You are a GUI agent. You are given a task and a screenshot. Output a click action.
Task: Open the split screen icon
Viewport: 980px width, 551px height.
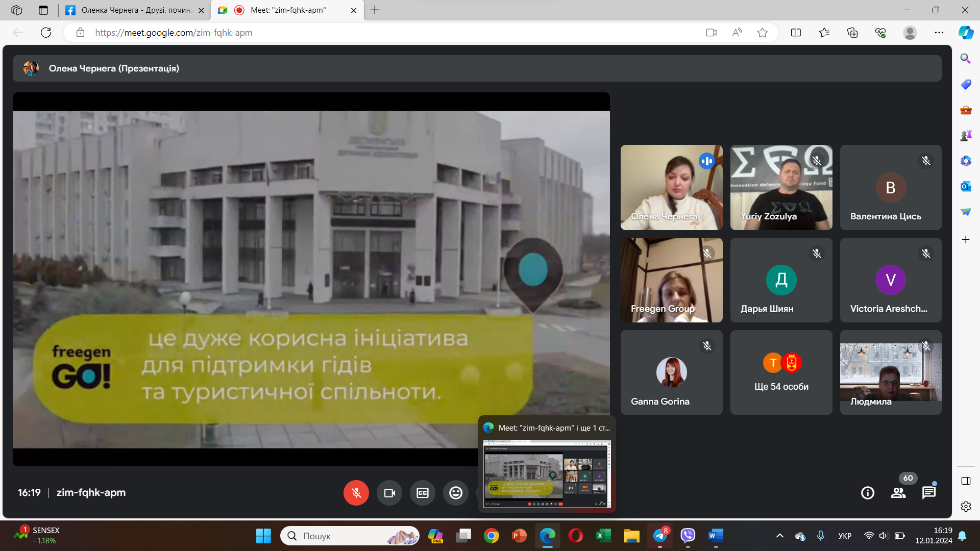tap(796, 33)
